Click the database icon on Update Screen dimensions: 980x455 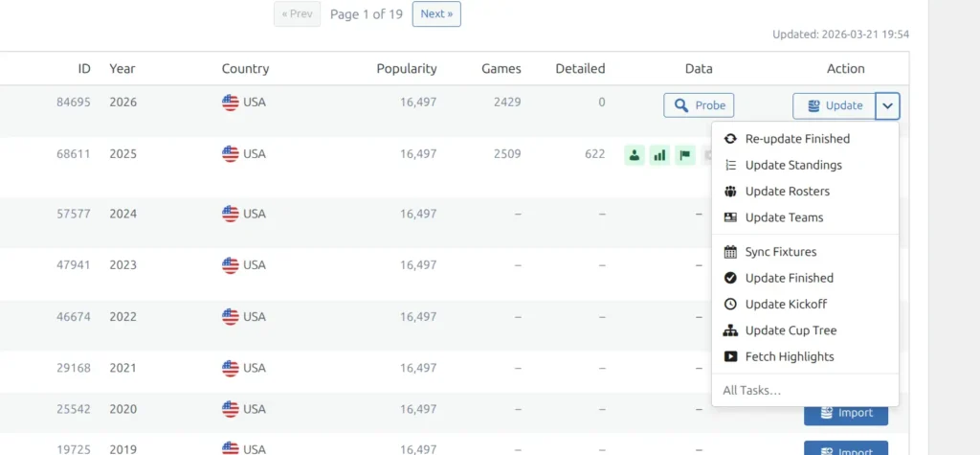[x=813, y=105]
